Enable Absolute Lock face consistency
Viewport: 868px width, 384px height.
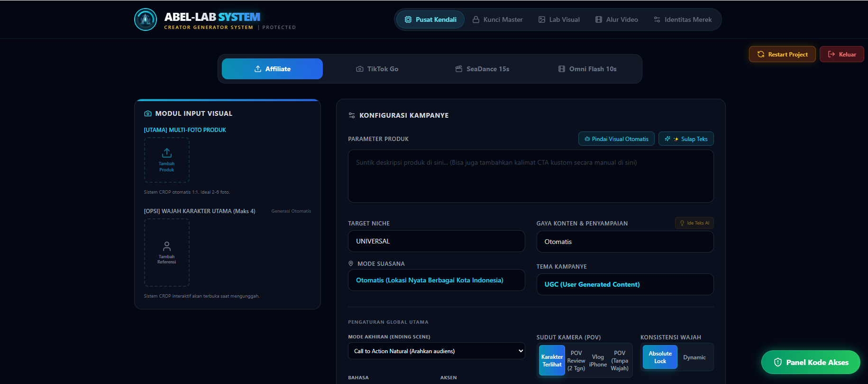660,357
